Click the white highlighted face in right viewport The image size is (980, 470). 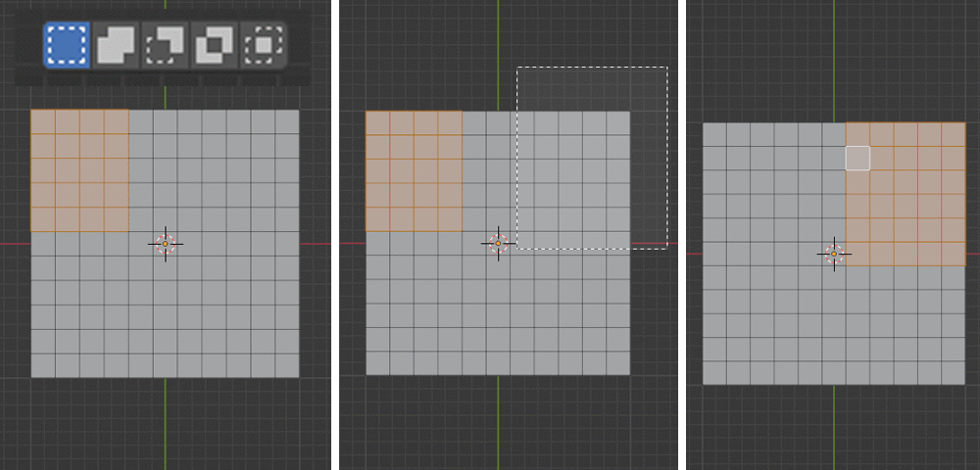tap(857, 158)
